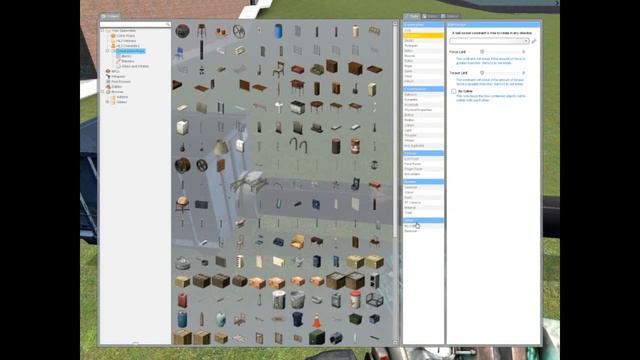
Task: Spawn the wooden stool prop
Action: pos(202,31)
